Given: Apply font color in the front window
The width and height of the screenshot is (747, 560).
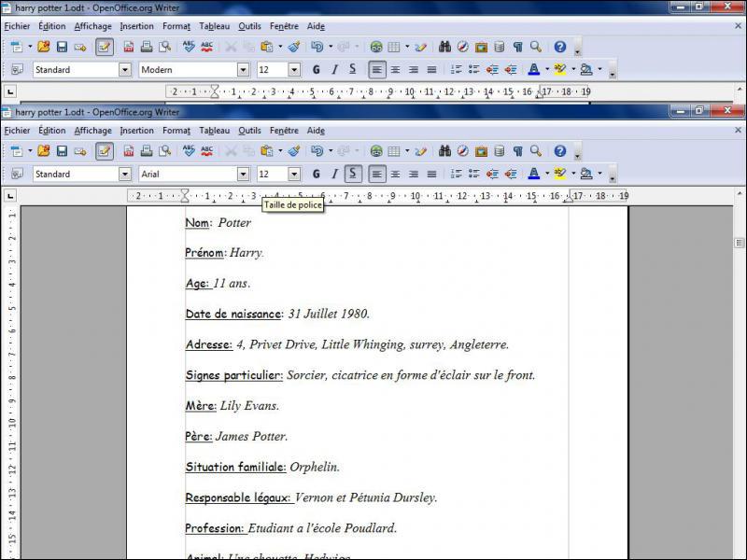Looking at the screenshot, I should click(534, 174).
